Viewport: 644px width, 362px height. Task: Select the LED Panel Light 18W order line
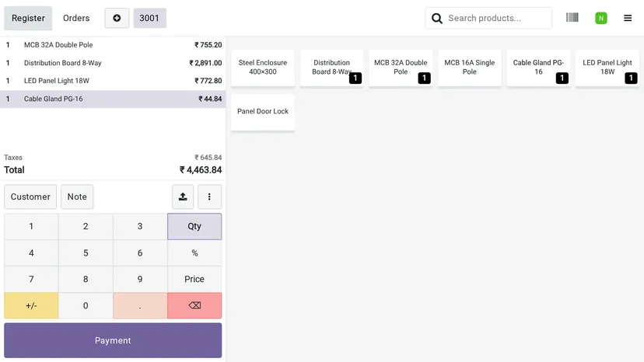[x=113, y=81]
